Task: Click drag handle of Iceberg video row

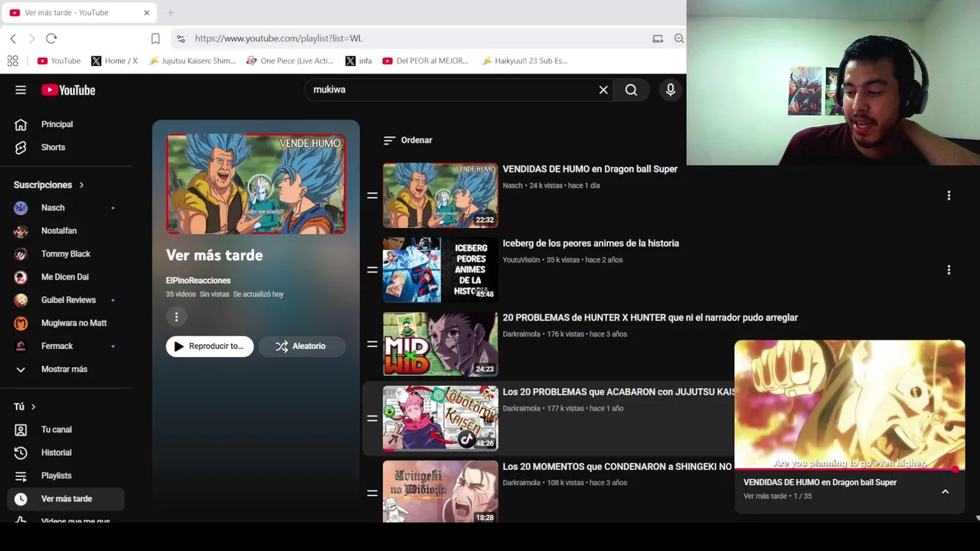Action: [x=372, y=270]
